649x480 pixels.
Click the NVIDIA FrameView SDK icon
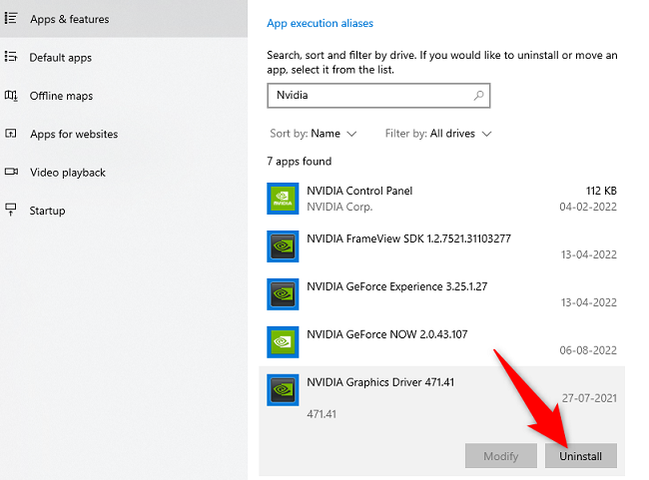[x=284, y=246]
